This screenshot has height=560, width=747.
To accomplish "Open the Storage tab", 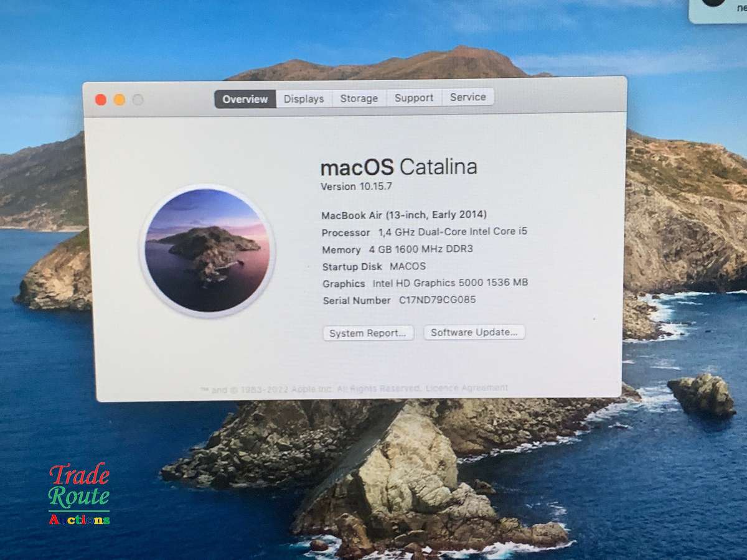I will tap(359, 98).
